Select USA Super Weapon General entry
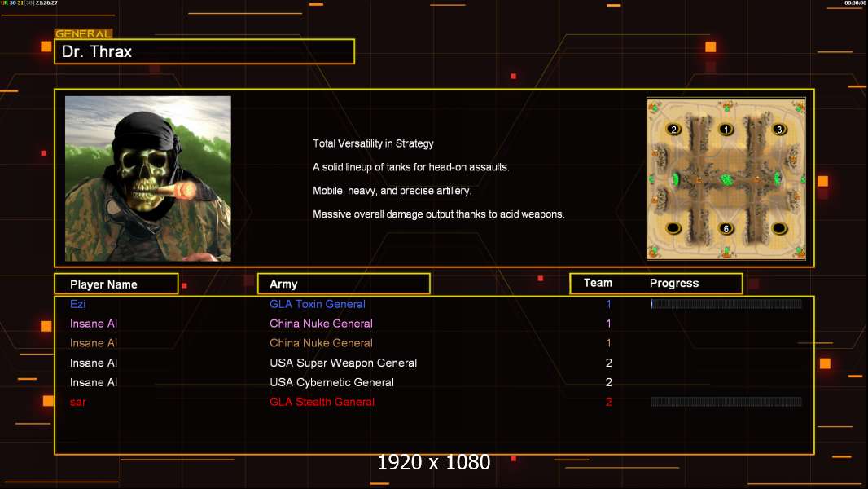868x489 pixels. coord(344,363)
